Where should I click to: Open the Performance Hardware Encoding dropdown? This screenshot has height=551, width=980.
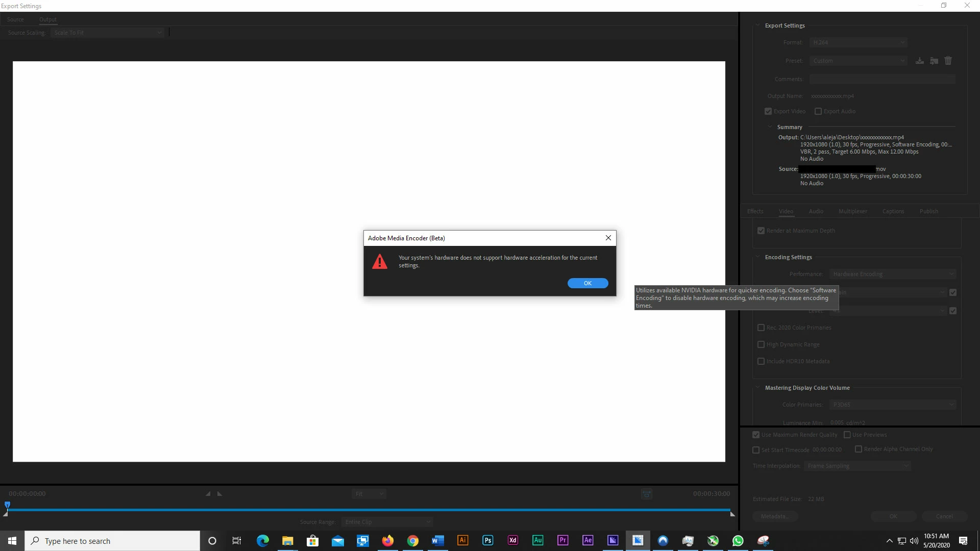tap(892, 274)
